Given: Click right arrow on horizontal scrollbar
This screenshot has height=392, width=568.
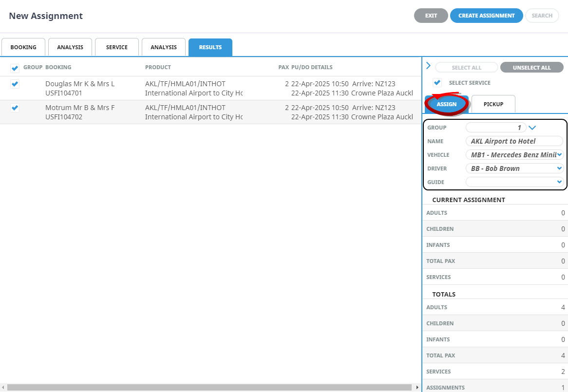Looking at the screenshot, I should click(x=417, y=387).
